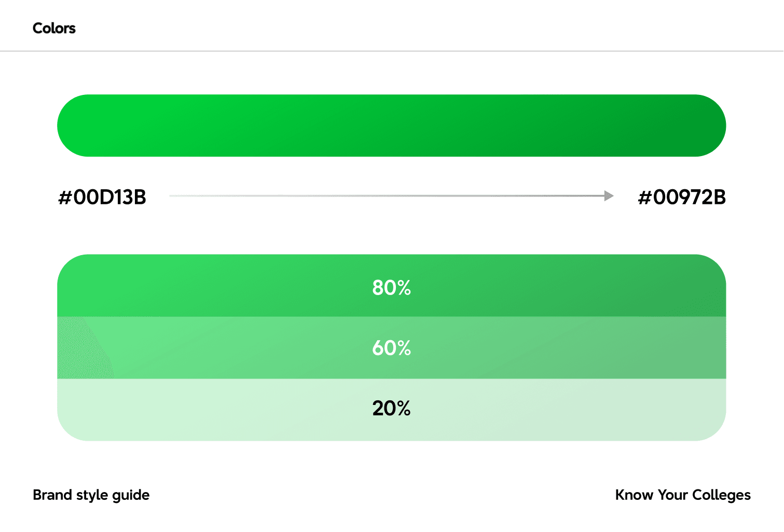Select the #00D13B hex code label
This screenshot has height=532, width=784.
coord(102,198)
